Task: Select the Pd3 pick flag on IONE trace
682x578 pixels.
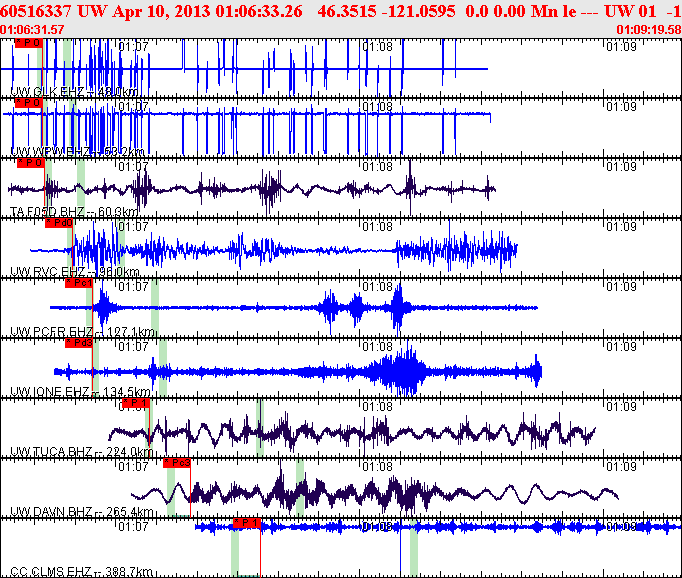Action: (79, 343)
